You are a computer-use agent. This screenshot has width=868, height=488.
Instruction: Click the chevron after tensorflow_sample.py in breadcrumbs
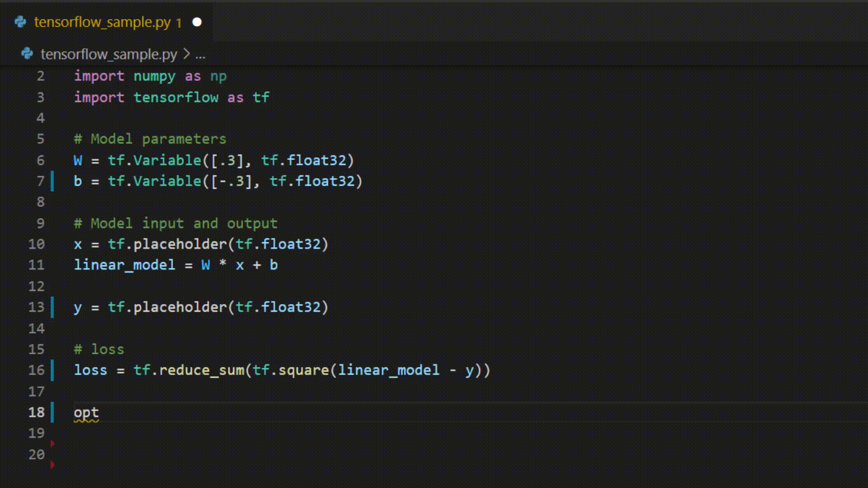pos(187,54)
